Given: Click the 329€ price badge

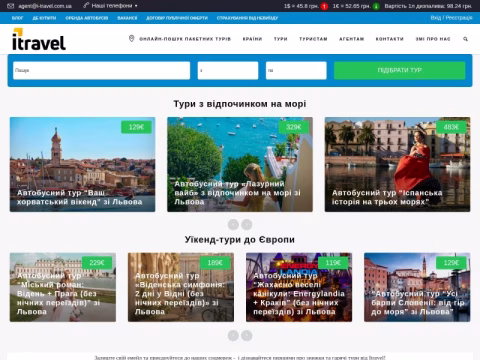Looking at the screenshot, I should [294, 127].
